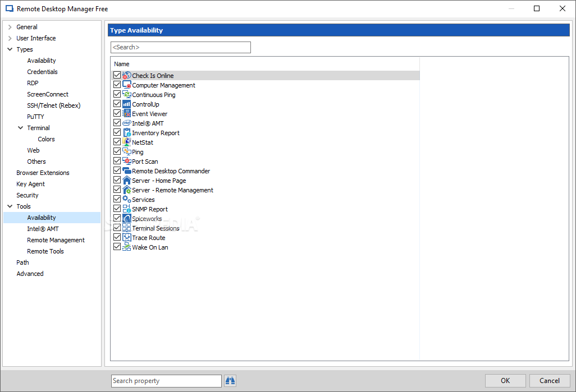
Task: Collapse the Types tree node
Action: pyautogui.click(x=10, y=49)
